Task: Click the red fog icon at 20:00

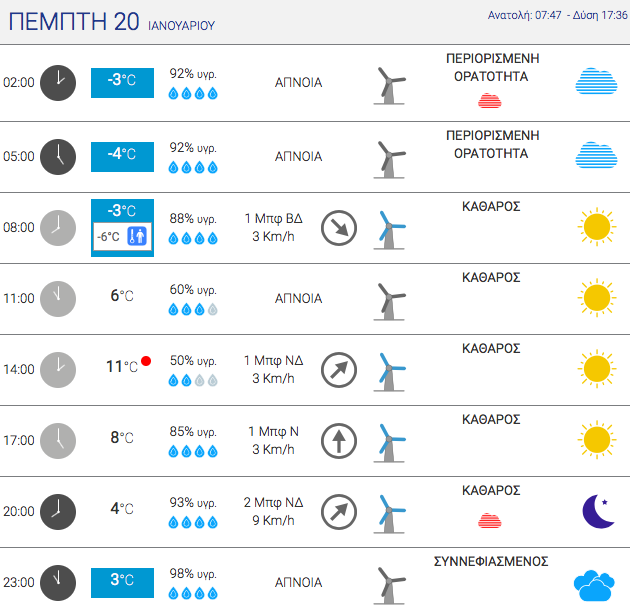Action: click(x=489, y=520)
